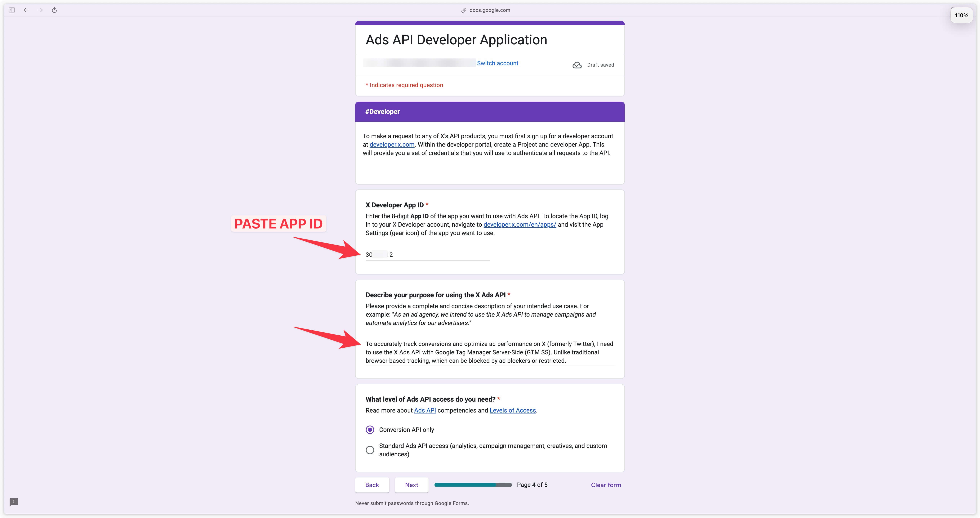Screen dimensions: 980x518
Task: Open the report problem feedback icon
Action: click(x=14, y=502)
